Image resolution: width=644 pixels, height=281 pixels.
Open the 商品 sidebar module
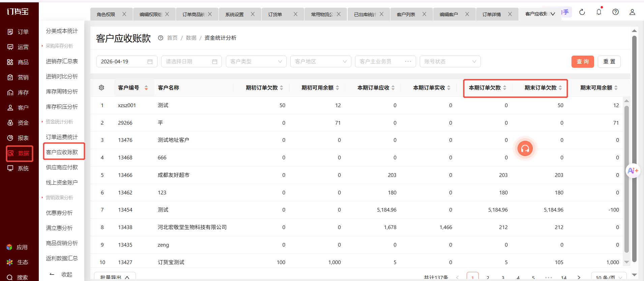point(19,62)
